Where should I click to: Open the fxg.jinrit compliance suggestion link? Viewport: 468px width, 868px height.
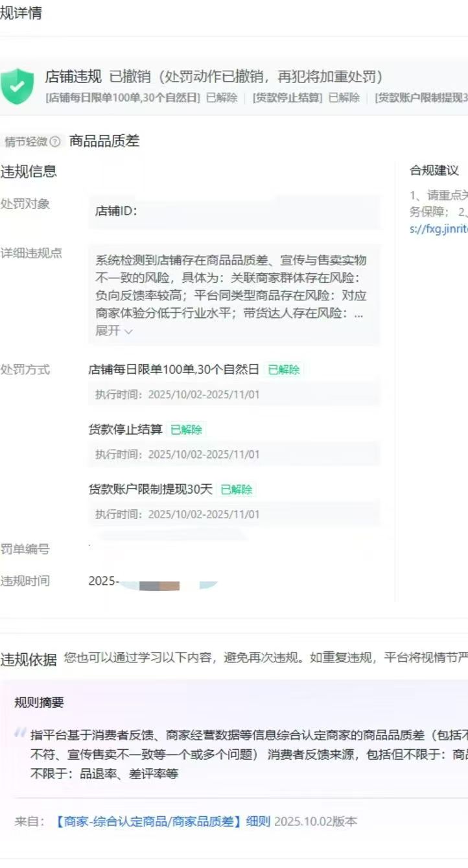[438, 229]
